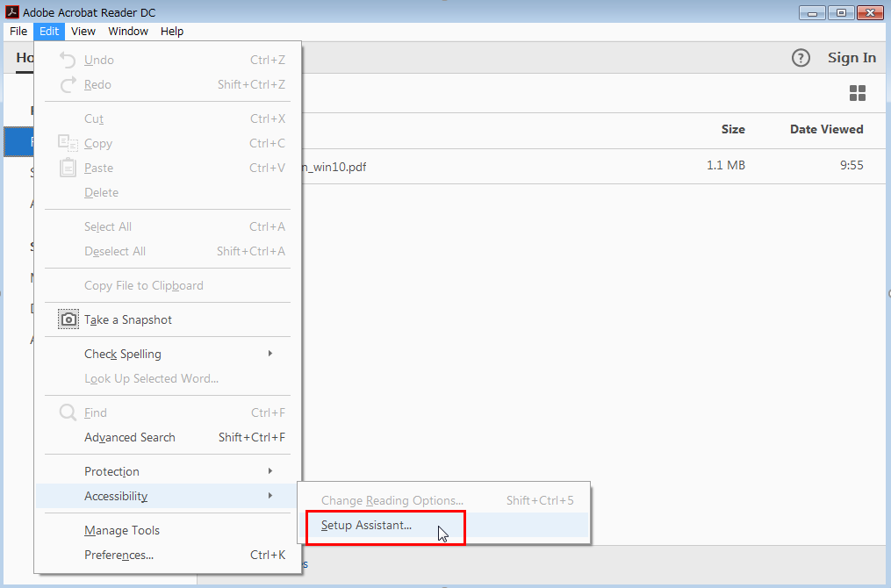Image resolution: width=891 pixels, height=588 pixels.
Task: Click Look Up Selected Word entry
Action: pos(168,378)
